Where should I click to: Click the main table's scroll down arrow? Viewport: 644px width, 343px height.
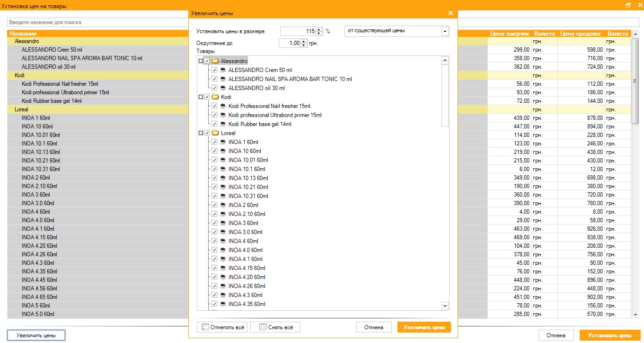[x=635, y=314]
